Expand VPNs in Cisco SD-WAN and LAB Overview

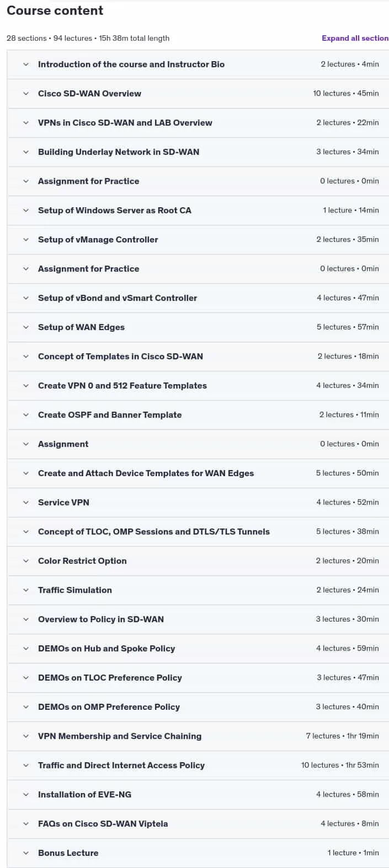coord(198,123)
